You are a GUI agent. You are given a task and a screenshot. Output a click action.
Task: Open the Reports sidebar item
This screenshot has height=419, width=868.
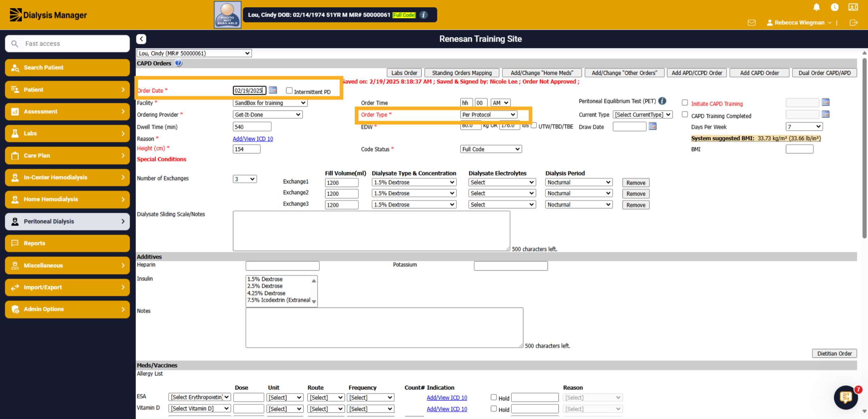click(68, 243)
